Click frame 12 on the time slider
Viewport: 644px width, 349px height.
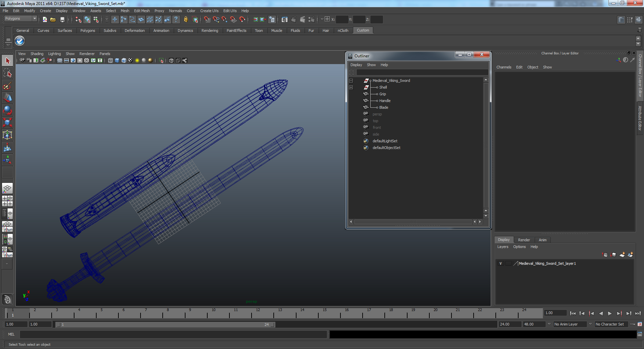258,313
